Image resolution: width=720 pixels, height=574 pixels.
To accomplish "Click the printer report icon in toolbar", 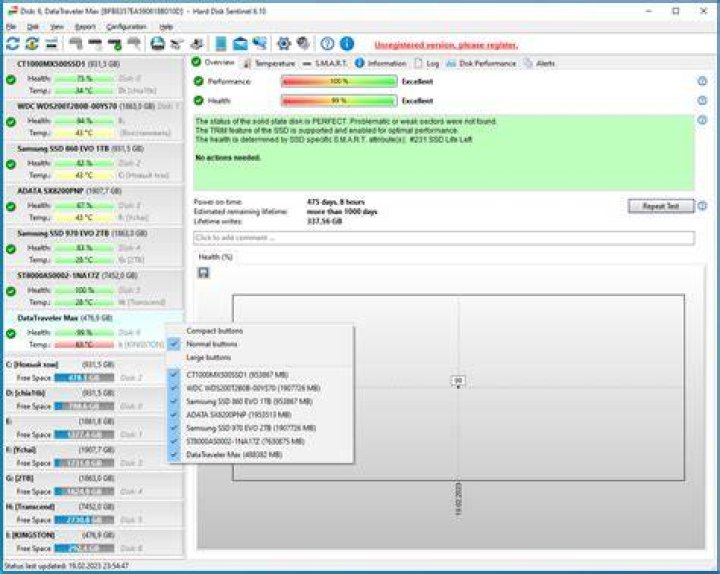I will [x=158, y=44].
